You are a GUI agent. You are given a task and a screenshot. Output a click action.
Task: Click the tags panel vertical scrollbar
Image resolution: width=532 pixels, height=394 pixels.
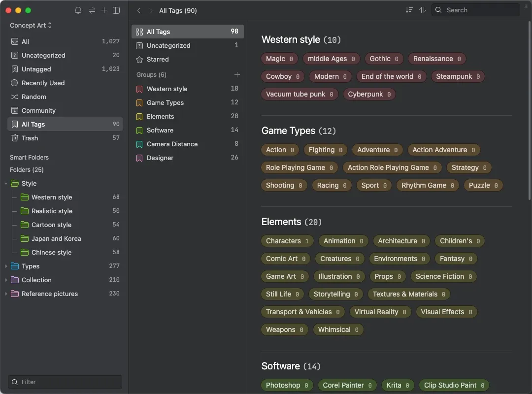pyautogui.click(x=530, y=110)
